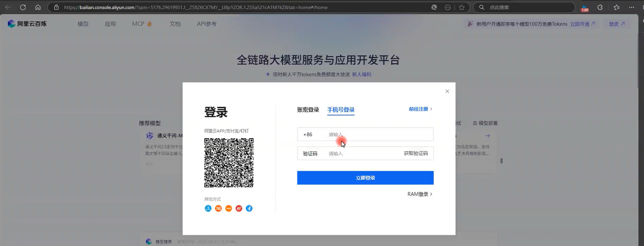Click the magnifier icon in the search box
The width and height of the screenshot is (644, 246).
pyautogui.click(x=482, y=7)
